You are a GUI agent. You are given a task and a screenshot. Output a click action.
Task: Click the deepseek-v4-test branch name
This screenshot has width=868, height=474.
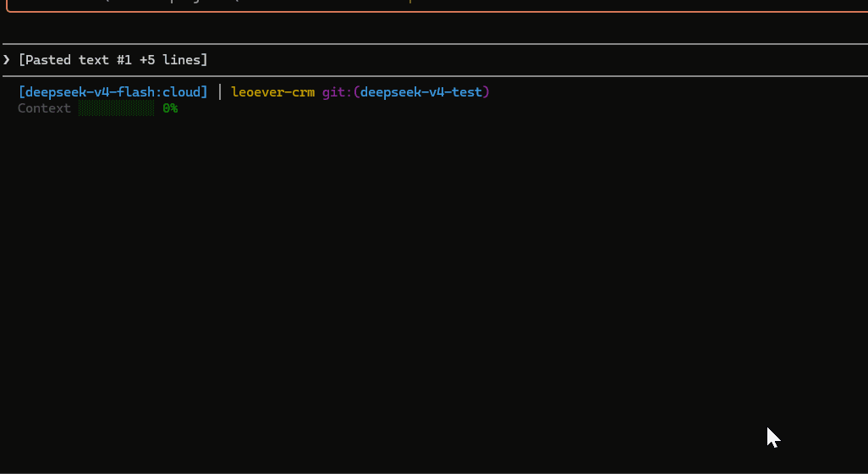(x=420, y=91)
